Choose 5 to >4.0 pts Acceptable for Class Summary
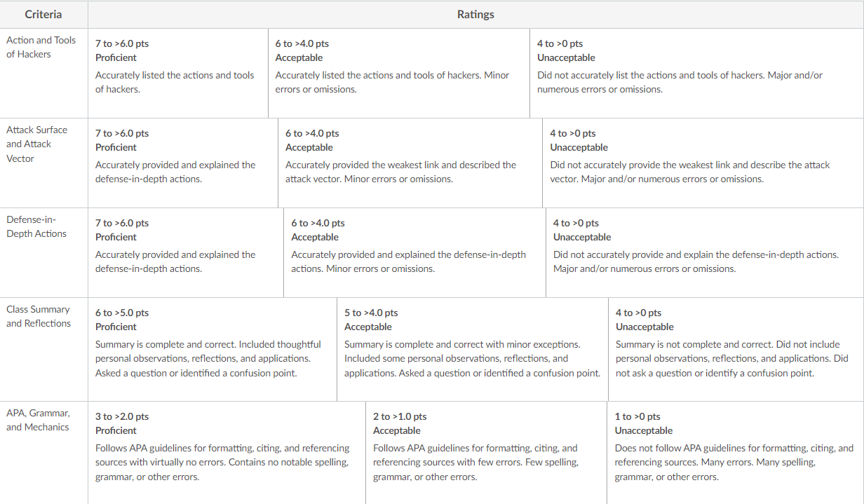 pos(473,349)
